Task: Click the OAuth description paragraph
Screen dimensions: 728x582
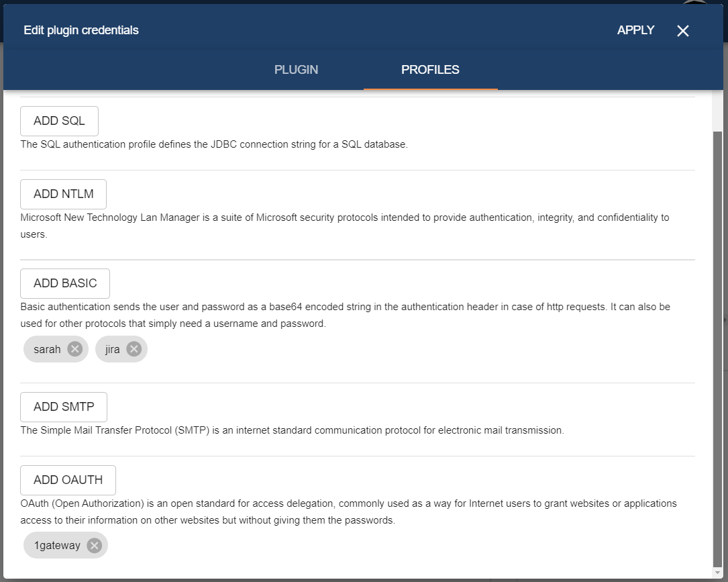Action: coord(348,512)
